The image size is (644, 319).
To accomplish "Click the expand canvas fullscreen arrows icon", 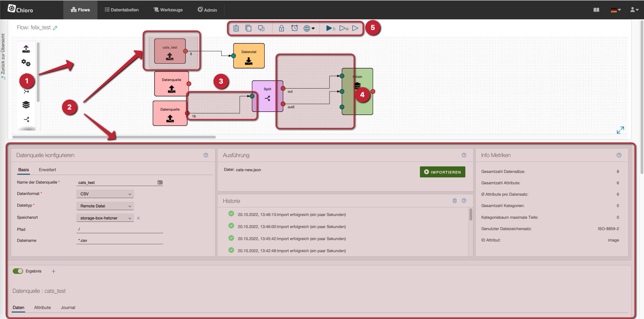I will [x=620, y=130].
